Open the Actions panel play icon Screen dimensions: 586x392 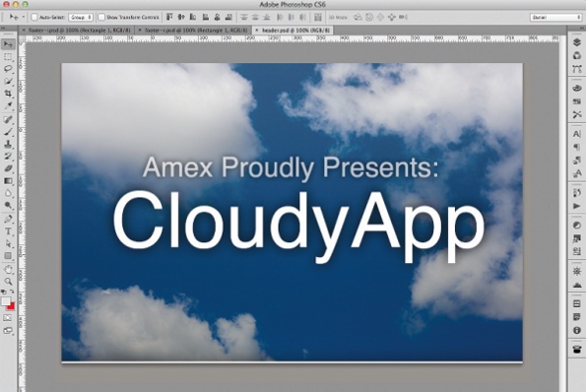[x=577, y=206]
